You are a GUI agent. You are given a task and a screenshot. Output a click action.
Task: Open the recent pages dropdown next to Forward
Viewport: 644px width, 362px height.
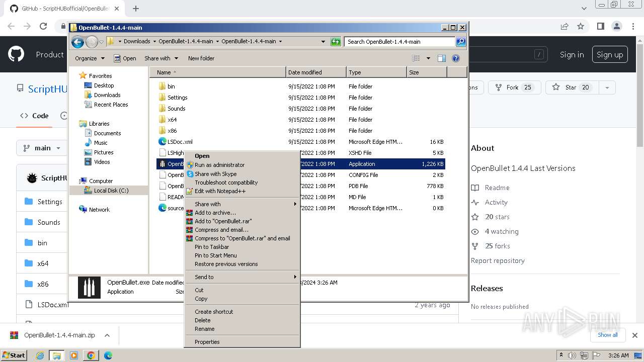tap(101, 42)
